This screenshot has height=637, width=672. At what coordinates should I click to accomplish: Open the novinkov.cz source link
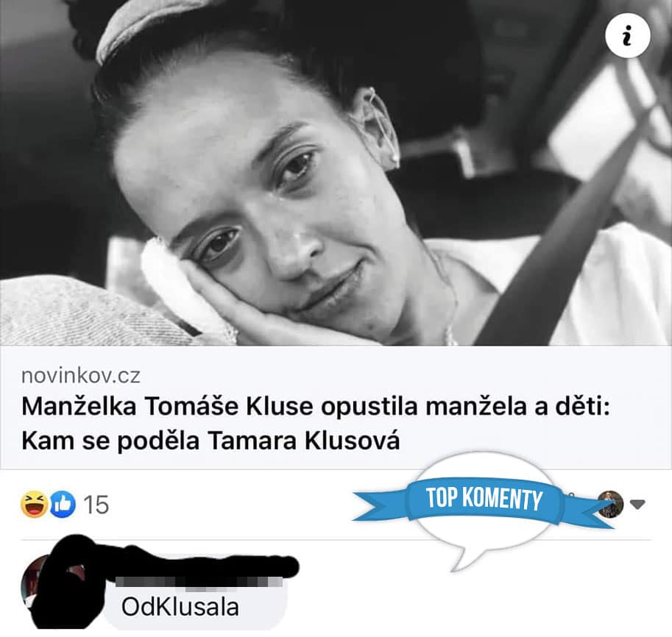coord(80,375)
